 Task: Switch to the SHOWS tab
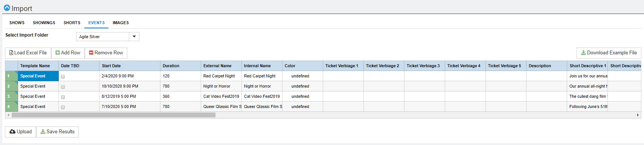pos(17,23)
